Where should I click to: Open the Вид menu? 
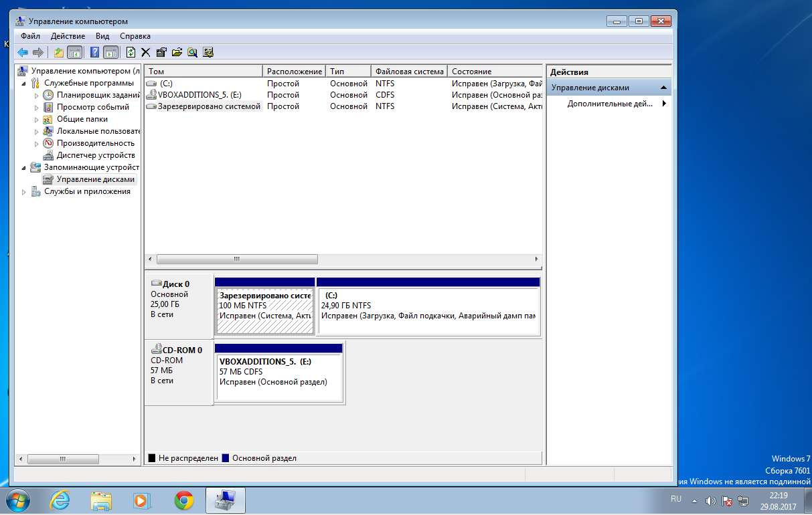(102, 36)
